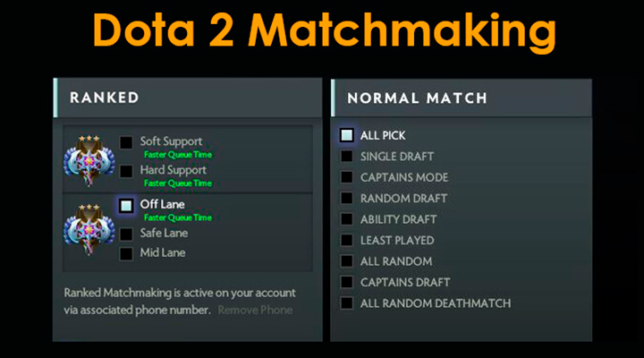Uncheck the All Pick game mode

(347, 135)
